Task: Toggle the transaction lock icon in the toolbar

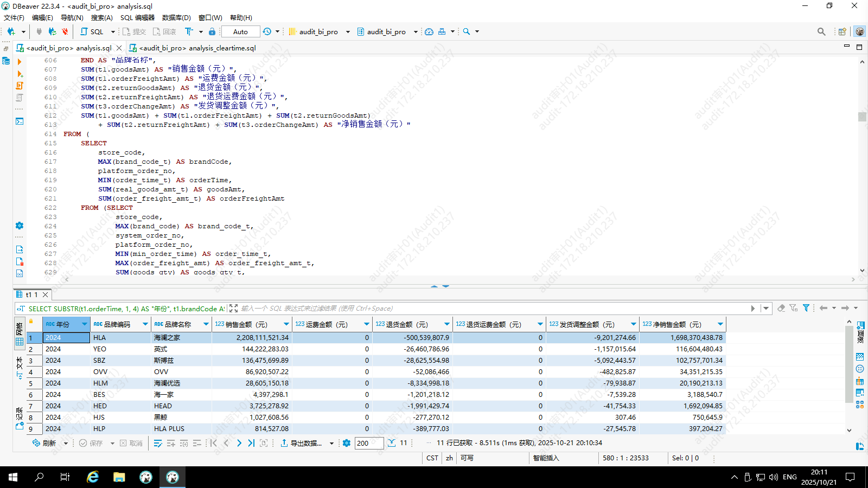Action: coord(212,31)
